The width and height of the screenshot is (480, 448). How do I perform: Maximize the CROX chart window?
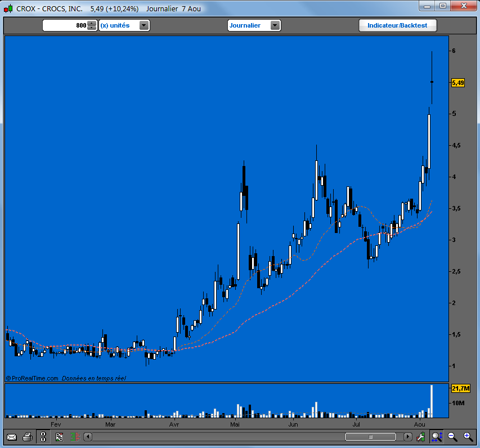(x=443, y=6)
